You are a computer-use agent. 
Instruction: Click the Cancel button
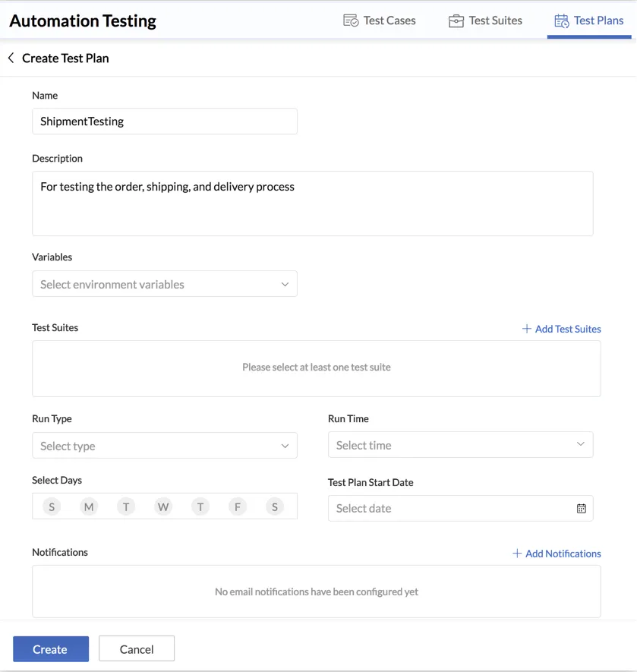[x=137, y=649]
